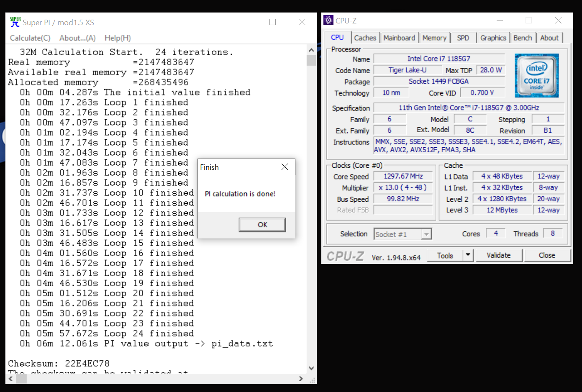Click the Max TDP value '28.0 W'
Viewport: 582px width, 392px height.
[x=491, y=70]
